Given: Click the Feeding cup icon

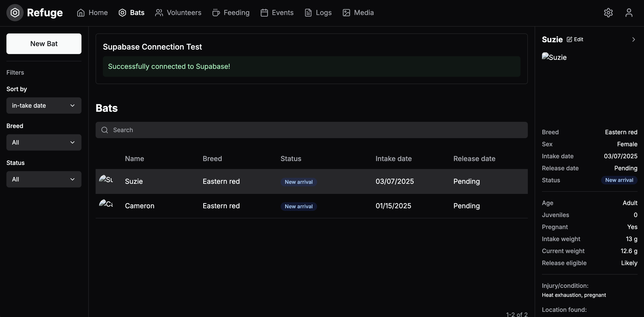Looking at the screenshot, I should (216, 12).
